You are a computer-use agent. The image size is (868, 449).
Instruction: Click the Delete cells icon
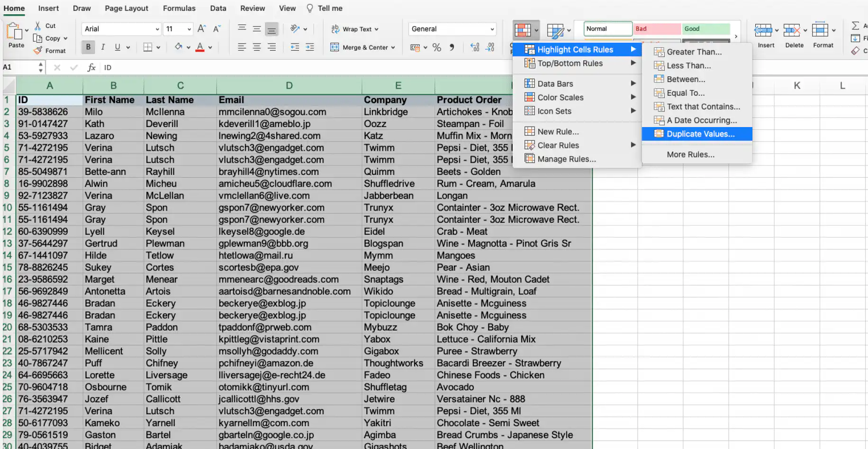(x=792, y=30)
